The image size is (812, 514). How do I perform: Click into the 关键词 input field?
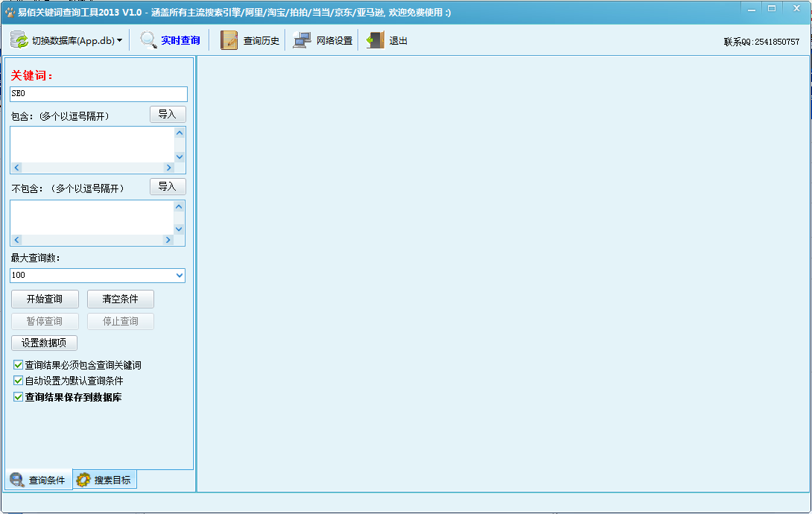(98, 94)
